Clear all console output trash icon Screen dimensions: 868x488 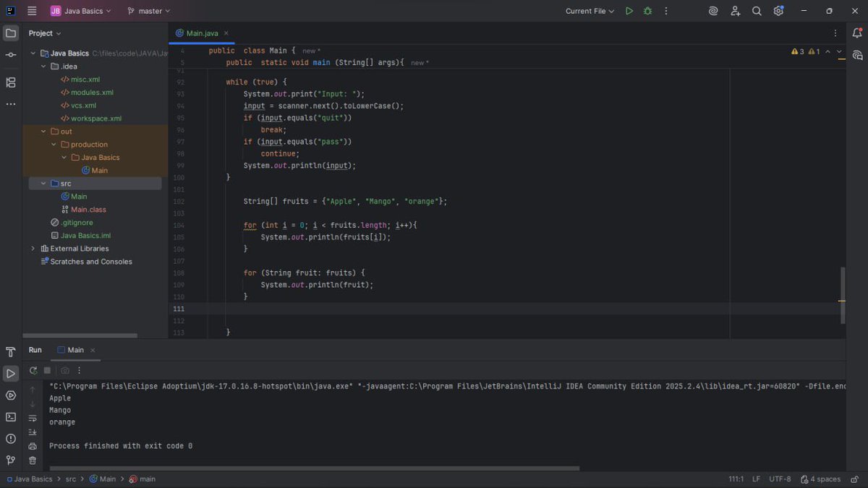tap(33, 461)
